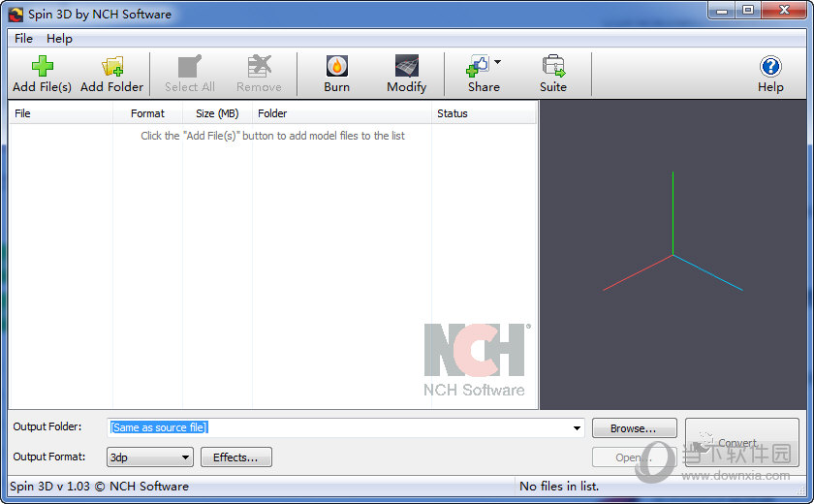Sort by the Status column header

coord(484,113)
